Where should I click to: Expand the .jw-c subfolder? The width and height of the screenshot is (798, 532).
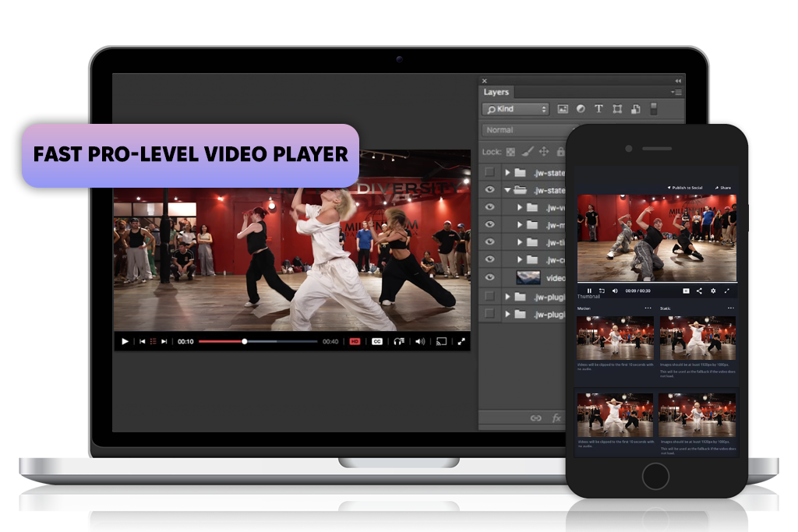click(520, 259)
